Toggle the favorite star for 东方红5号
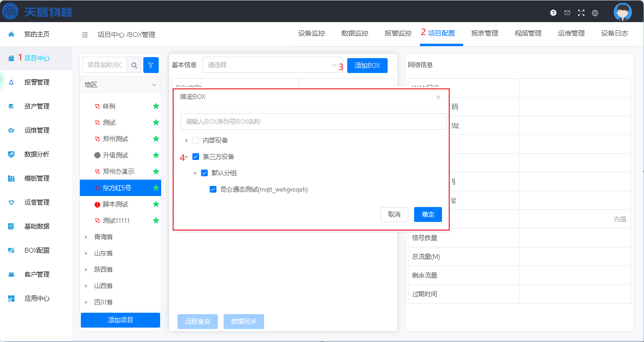The width and height of the screenshot is (644, 342). 156,188
